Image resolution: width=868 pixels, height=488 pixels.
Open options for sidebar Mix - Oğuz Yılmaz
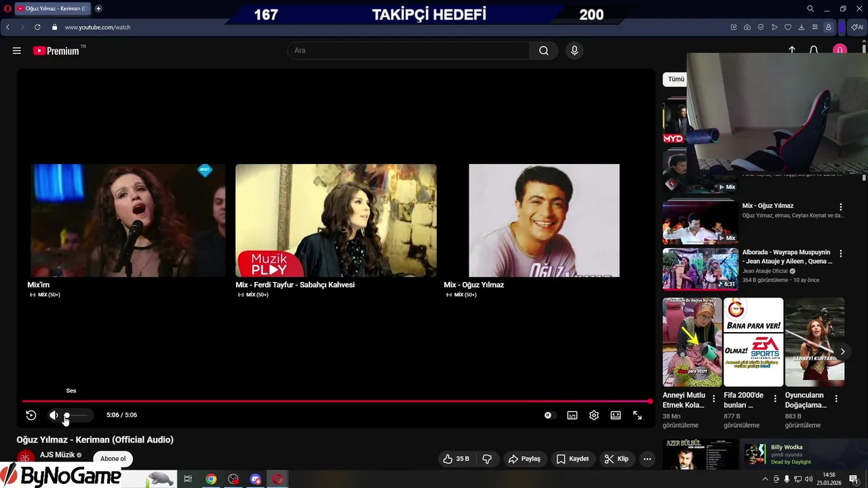841,207
